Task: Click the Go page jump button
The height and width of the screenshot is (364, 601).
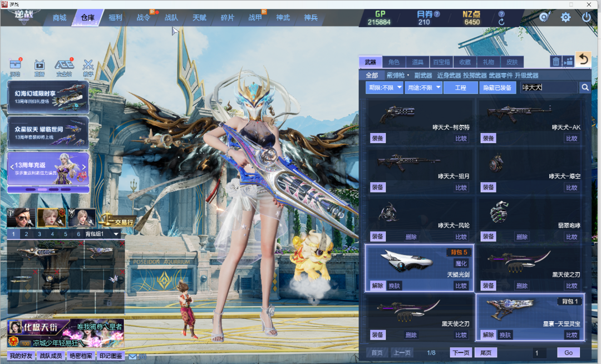Action: [x=568, y=353]
